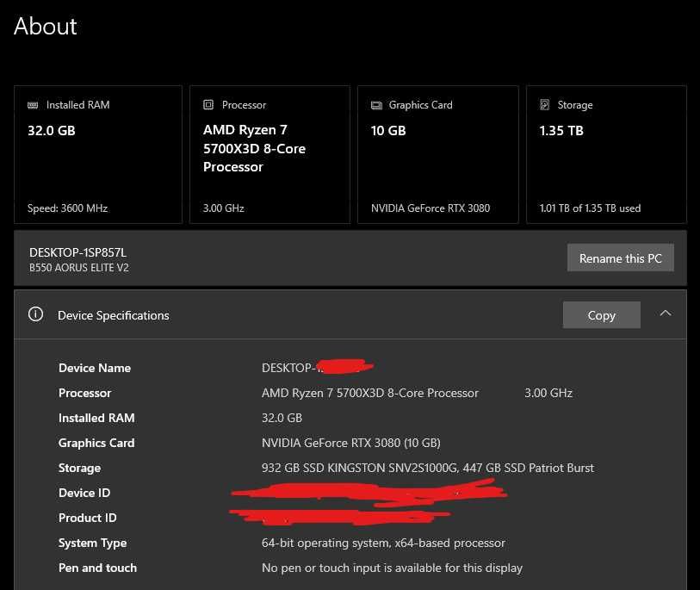Image resolution: width=700 pixels, height=590 pixels.
Task: Select the B550 AORUS ELITE V2 text
Action: click(79, 268)
